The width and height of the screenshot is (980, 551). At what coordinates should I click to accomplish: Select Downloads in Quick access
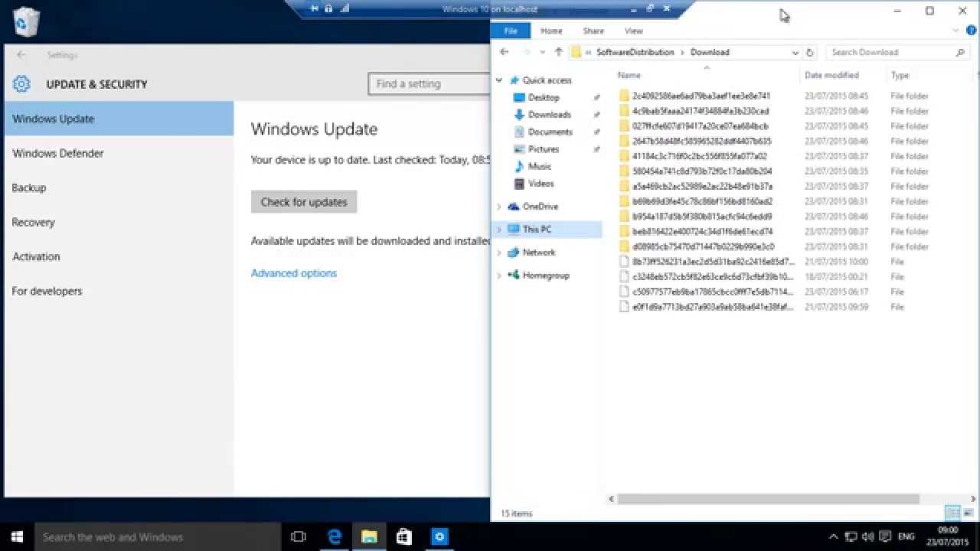pos(549,115)
